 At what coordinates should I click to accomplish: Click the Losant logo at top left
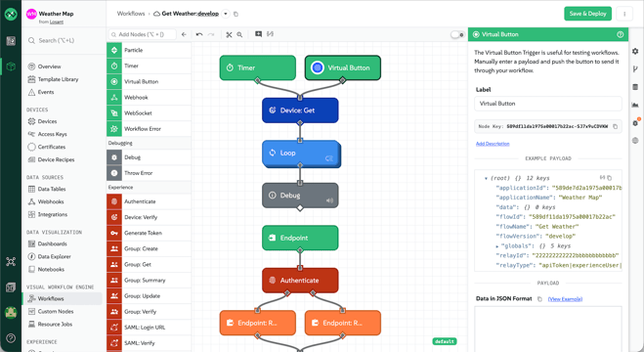click(x=11, y=14)
